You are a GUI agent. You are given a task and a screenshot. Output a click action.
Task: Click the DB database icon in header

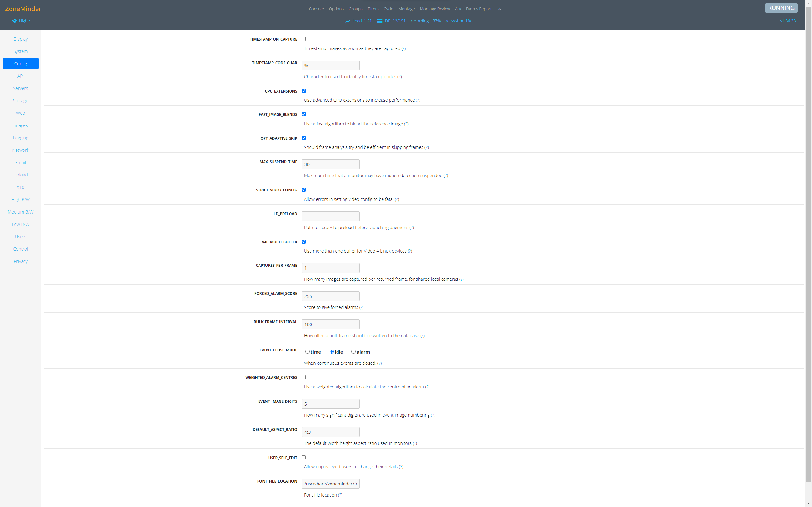[x=380, y=21]
